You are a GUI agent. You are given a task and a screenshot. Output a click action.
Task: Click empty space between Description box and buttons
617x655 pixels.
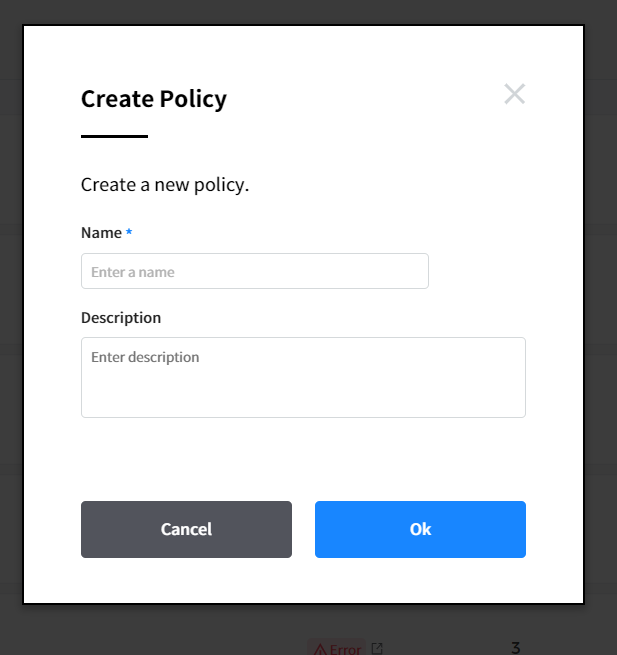pos(303,458)
